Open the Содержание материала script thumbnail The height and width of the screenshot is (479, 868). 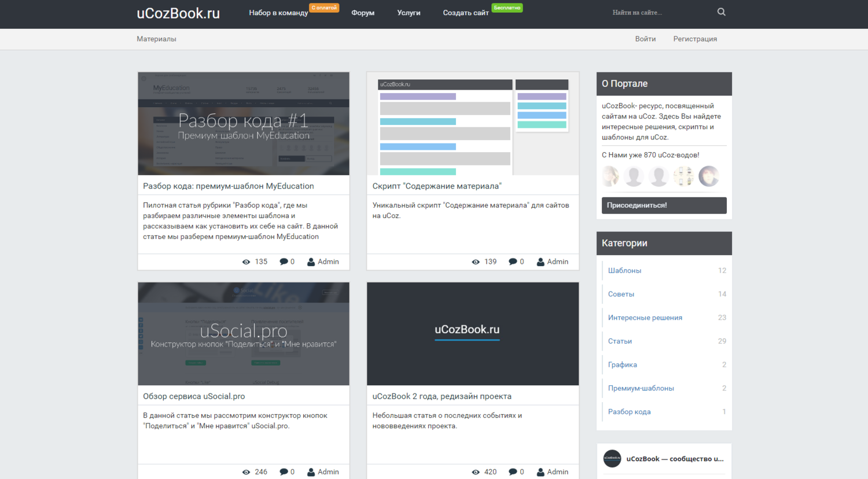tap(473, 124)
